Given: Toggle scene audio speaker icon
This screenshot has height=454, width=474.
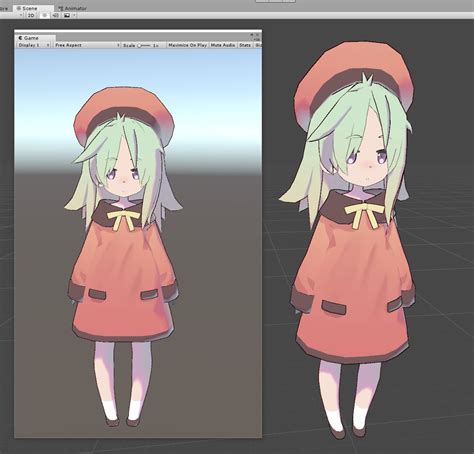Looking at the screenshot, I should 55,15.
